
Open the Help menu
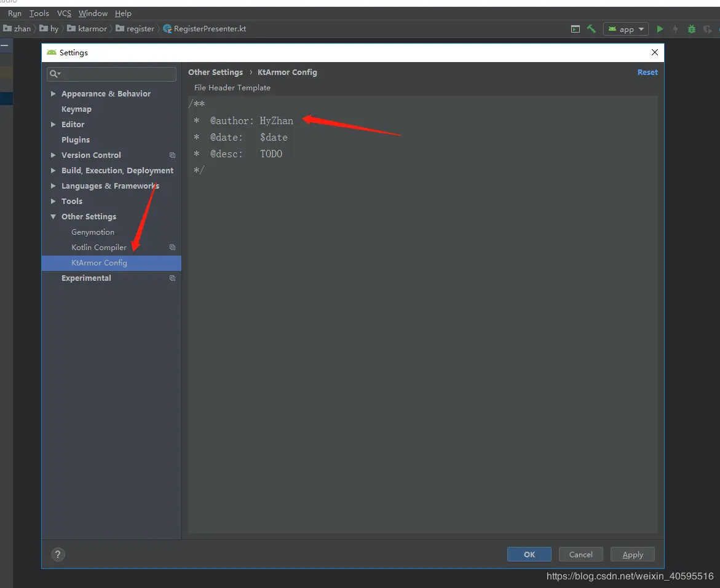pos(123,14)
